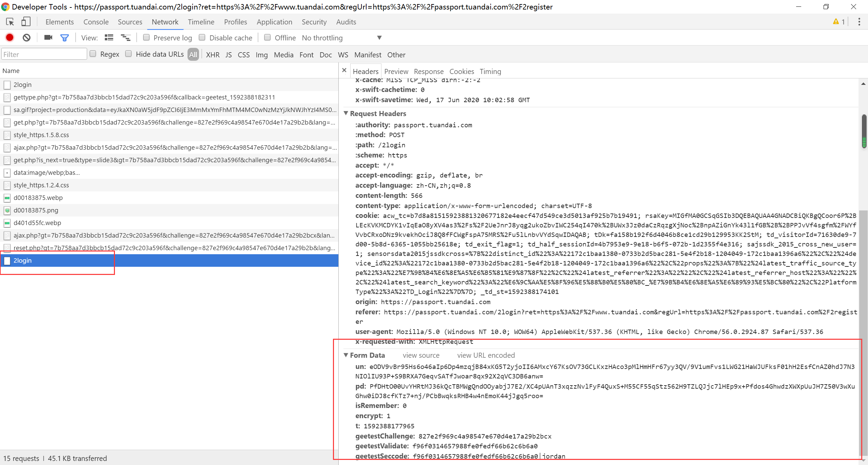Open the DevTools three-dot menu
The width and height of the screenshot is (868, 465).
[x=859, y=22]
